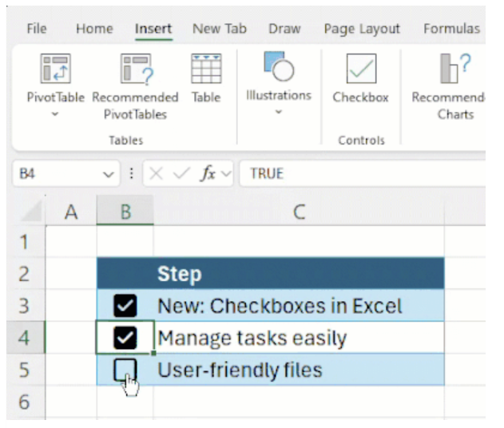
Task: Select row 4 header
Action: 25,338
